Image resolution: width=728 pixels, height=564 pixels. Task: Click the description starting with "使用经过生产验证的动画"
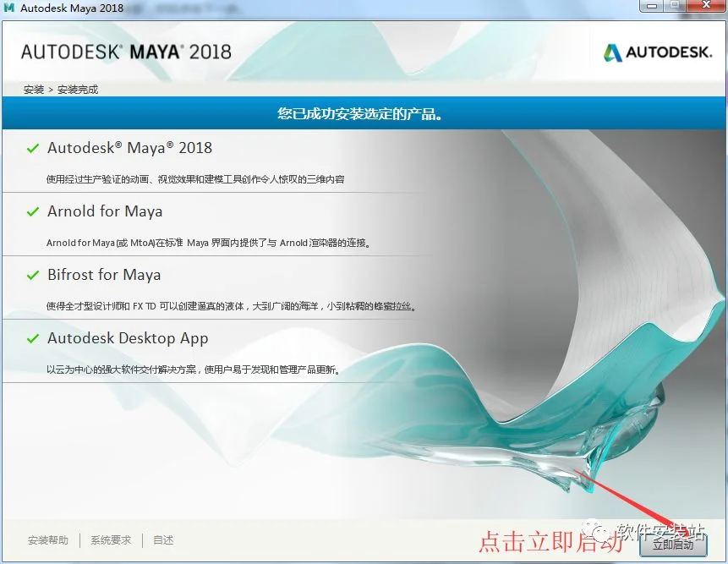click(195, 179)
